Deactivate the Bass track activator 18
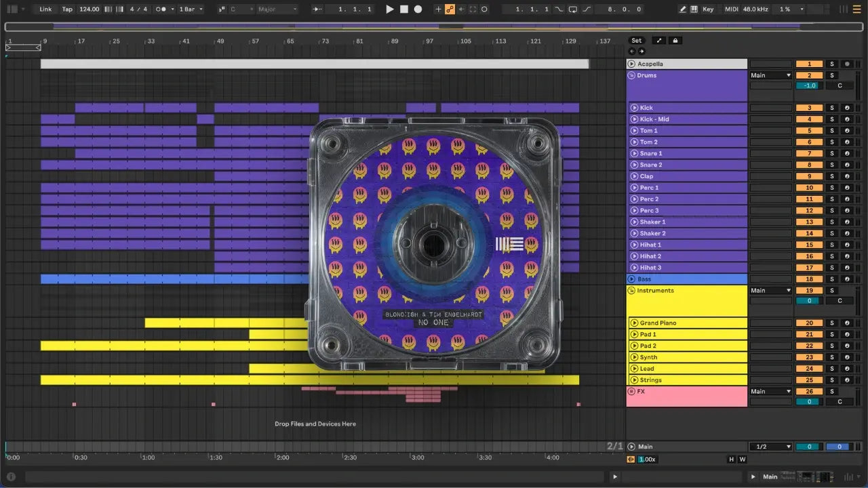Viewport: 868px width, 488px height. 809,279
